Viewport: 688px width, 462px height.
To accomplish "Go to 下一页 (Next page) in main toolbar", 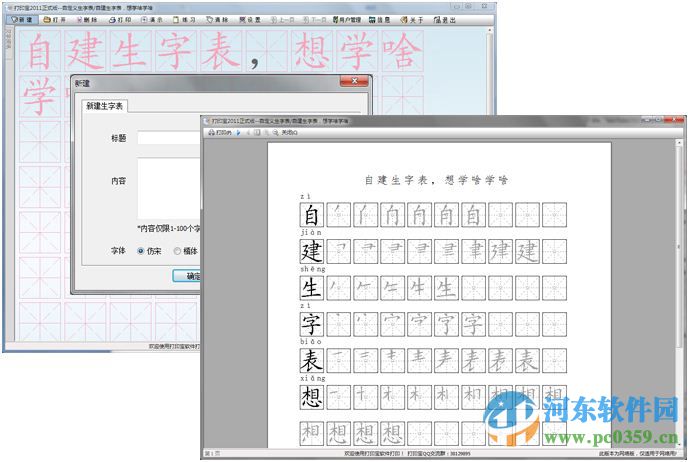I will pyautogui.click(x=315, y=20).
